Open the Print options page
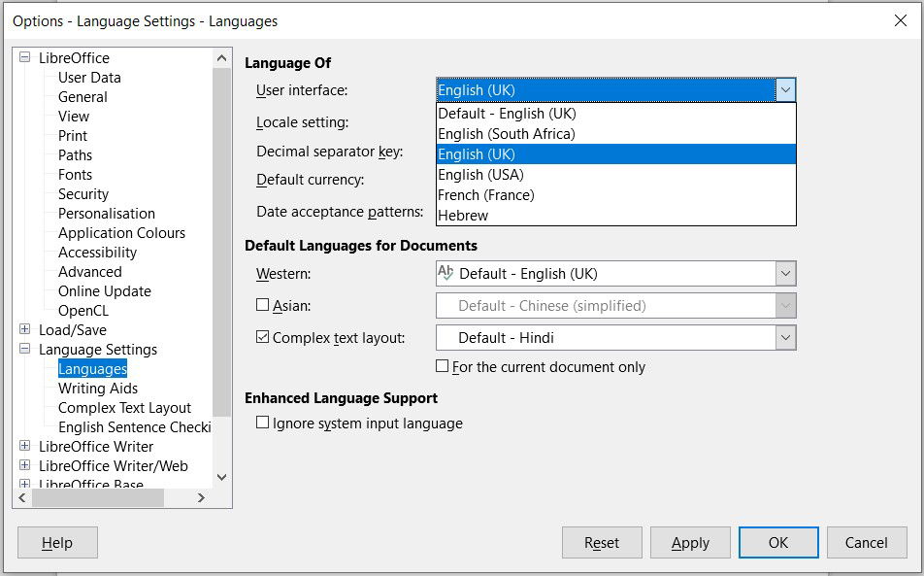924x576 pixels. click(x=73, y=136)
